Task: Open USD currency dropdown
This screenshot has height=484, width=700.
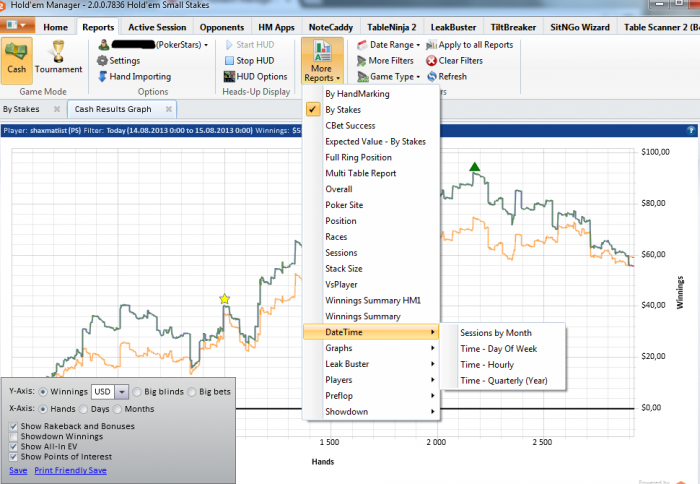Action: 121,392
